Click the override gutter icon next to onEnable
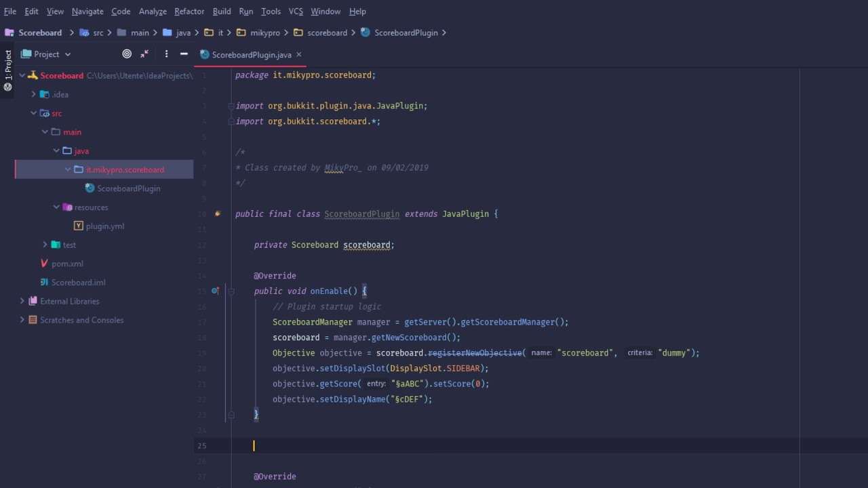This screenshot has height=488, width=868. [215, 291]
